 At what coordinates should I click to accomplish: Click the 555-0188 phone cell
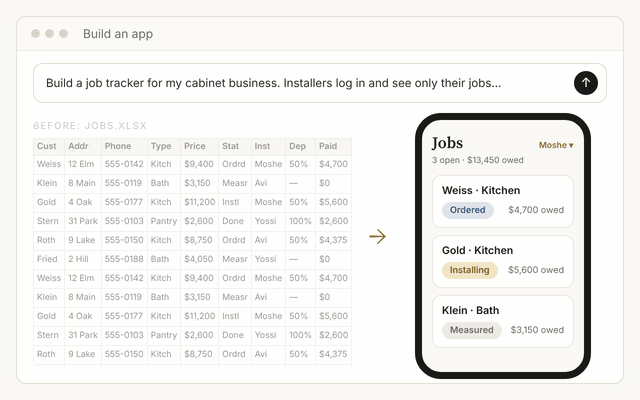(124, 259)
